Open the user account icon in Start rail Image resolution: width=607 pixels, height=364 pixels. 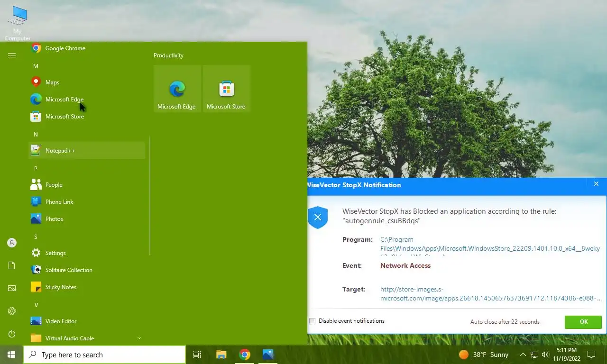coord(12,243)
